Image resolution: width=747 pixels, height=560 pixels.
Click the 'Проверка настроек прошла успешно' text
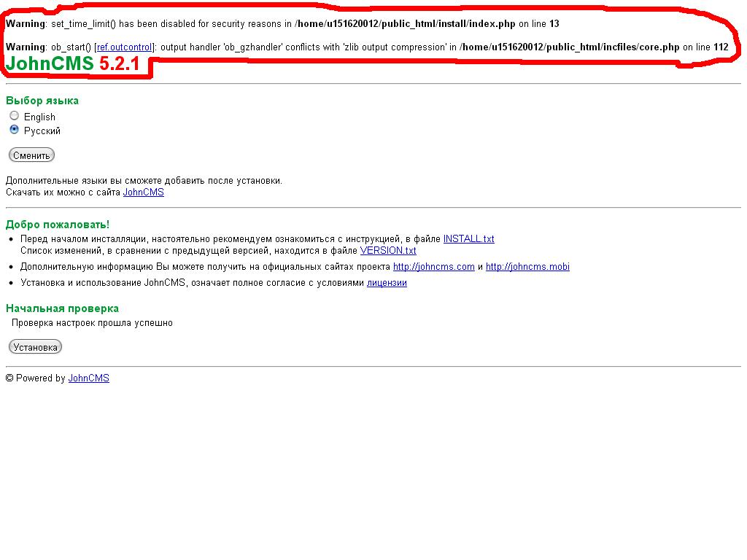(x=92, y=323)
